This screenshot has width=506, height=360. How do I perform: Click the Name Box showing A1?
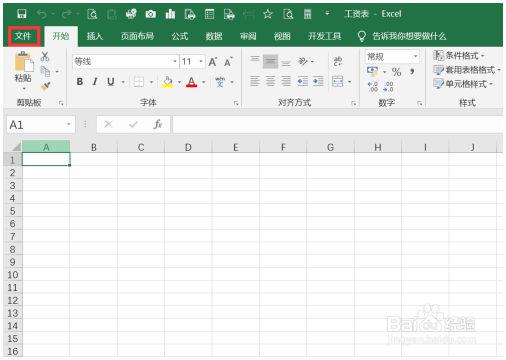click(41, 125)
